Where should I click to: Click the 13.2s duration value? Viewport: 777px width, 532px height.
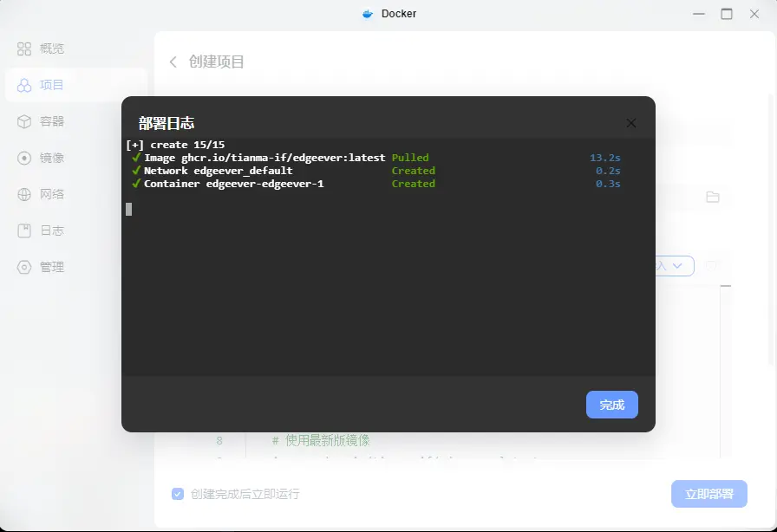click(605, 158)
